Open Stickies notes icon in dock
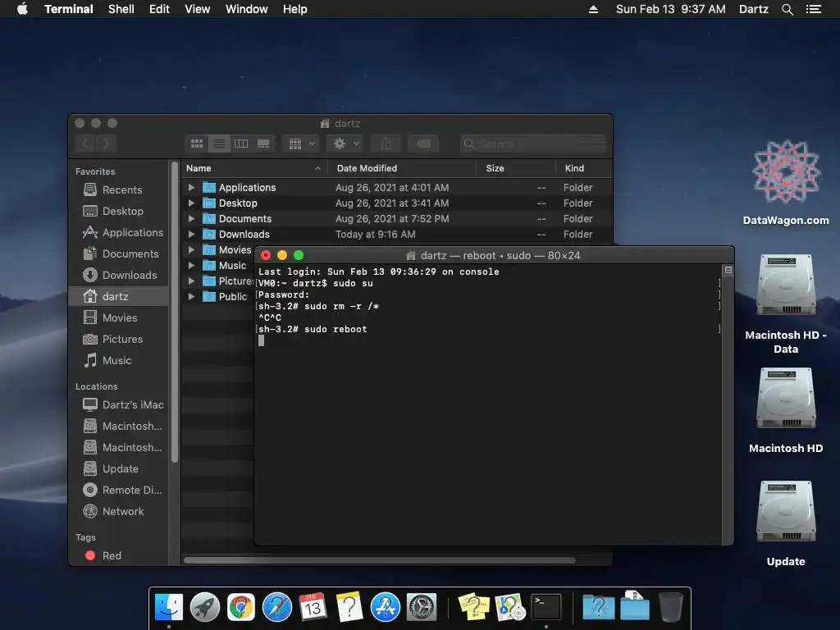This screenshot has width=840, height=630. click(x=473, y=607)
